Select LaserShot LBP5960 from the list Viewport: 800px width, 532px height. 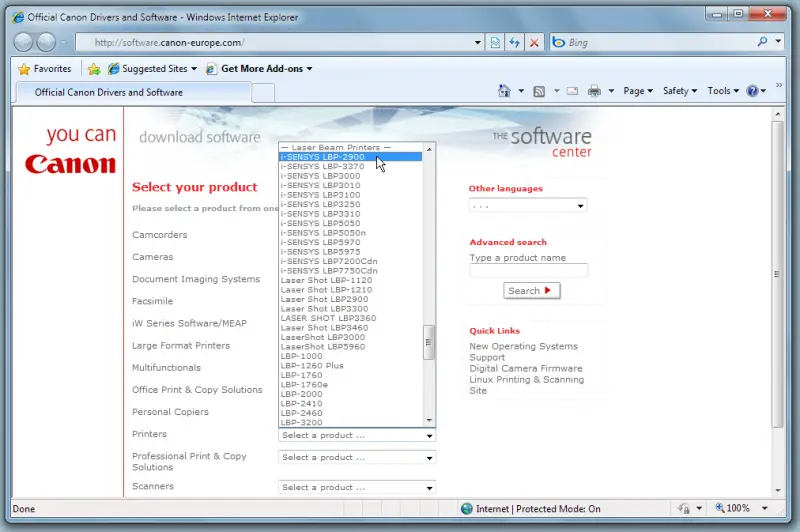(351, 346)
